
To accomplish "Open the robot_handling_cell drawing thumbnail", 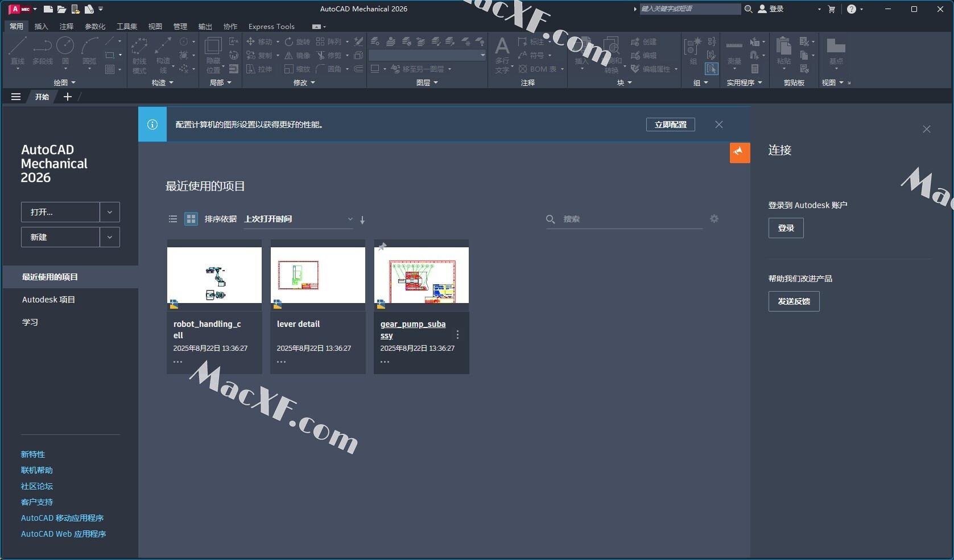I will (x=214, y=275).
